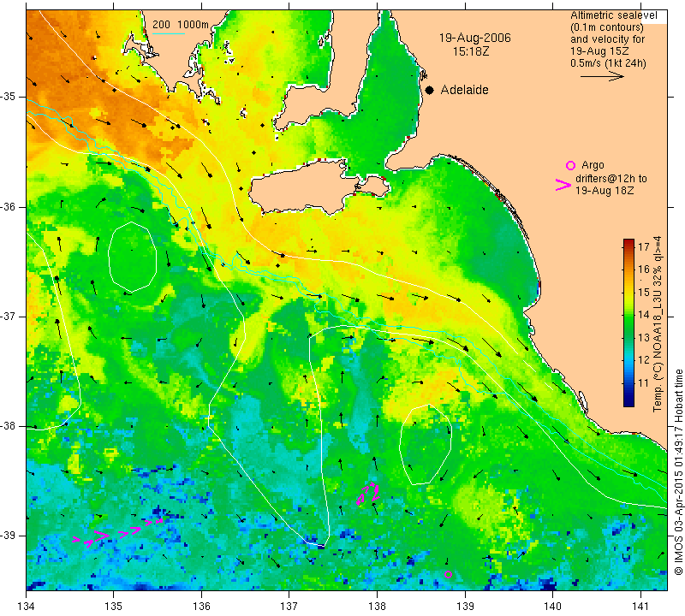Click the 'Altimetric sealevel' legend text
Image resolution: width=685 pixels, height=616 pixels.
point(613,15)
